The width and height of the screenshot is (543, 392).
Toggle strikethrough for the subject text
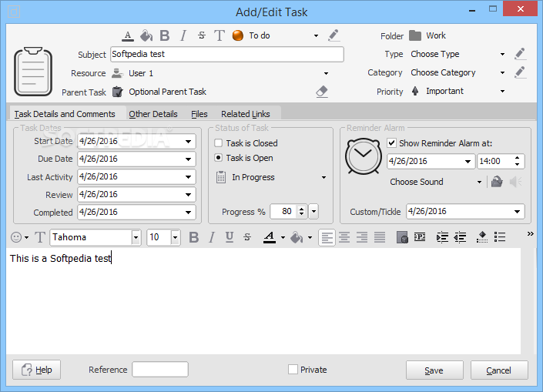(202, 35)
